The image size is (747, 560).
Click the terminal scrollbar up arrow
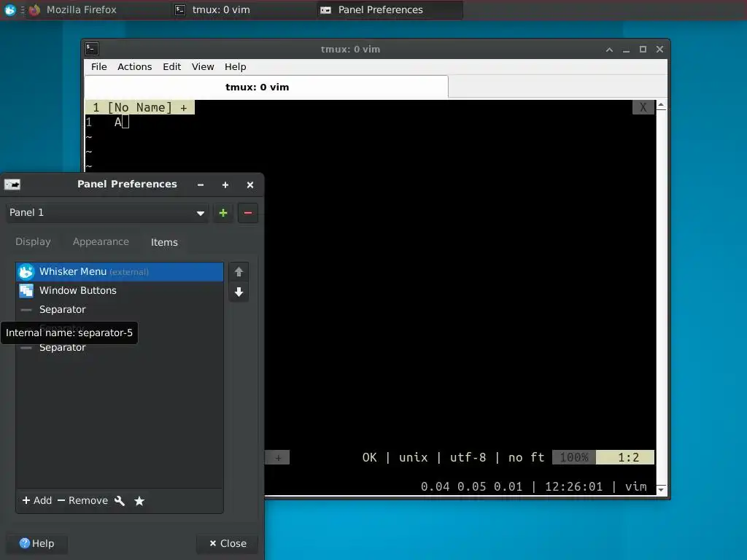click(x=661, y=105)
